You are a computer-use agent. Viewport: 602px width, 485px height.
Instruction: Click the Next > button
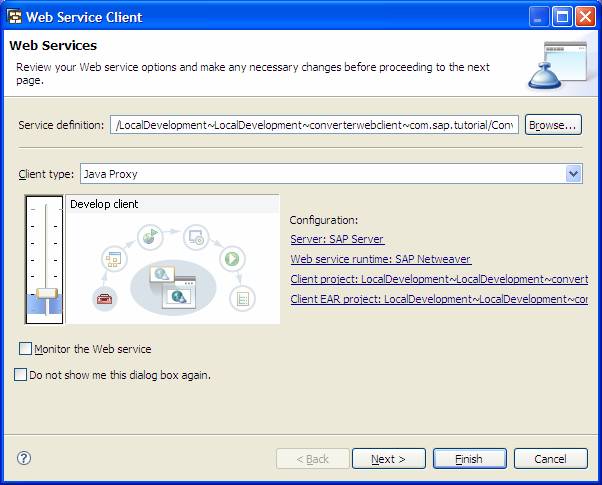(388, 459)
